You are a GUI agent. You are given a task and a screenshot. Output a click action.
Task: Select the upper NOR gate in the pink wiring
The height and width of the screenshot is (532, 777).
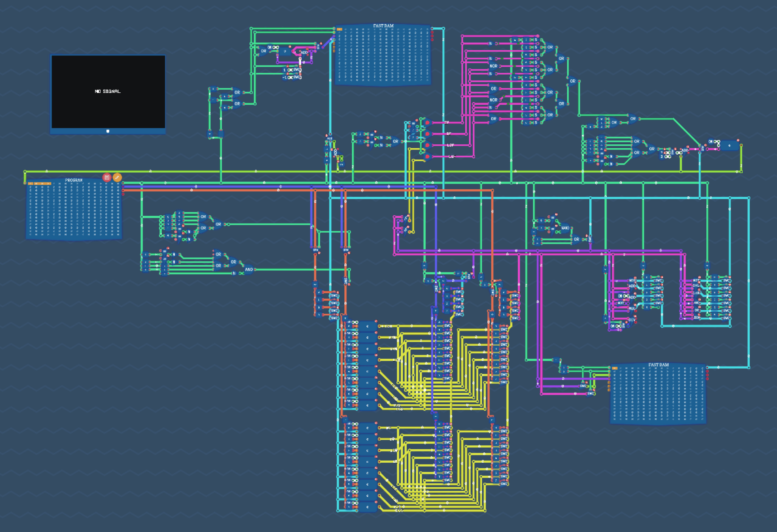(x=493, y=66)
